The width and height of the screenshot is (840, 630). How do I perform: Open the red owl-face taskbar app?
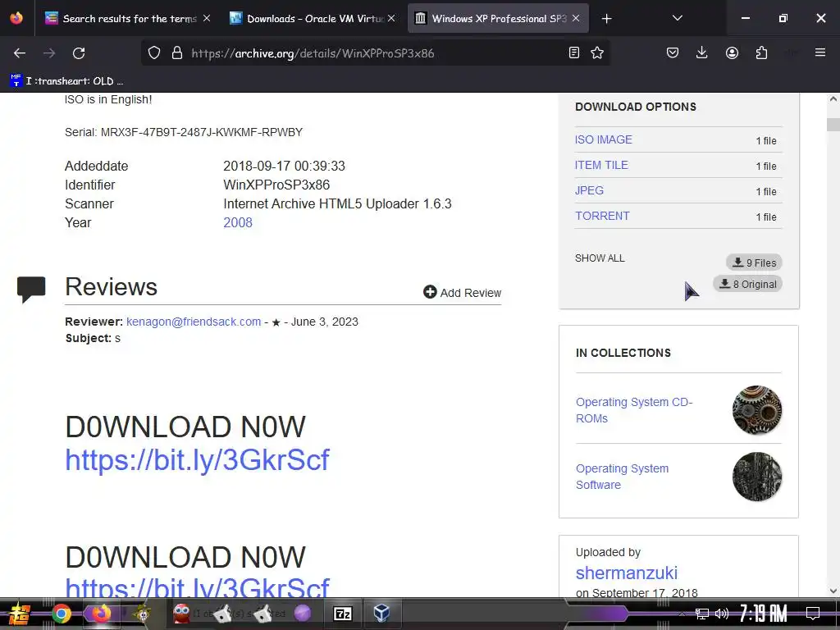tap(181, 613)
